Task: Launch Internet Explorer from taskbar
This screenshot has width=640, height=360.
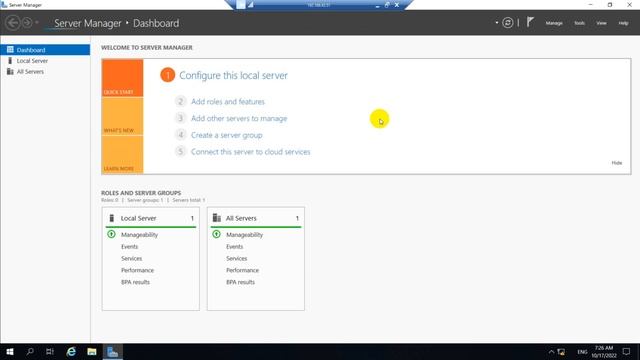Action: click(71, 351)
